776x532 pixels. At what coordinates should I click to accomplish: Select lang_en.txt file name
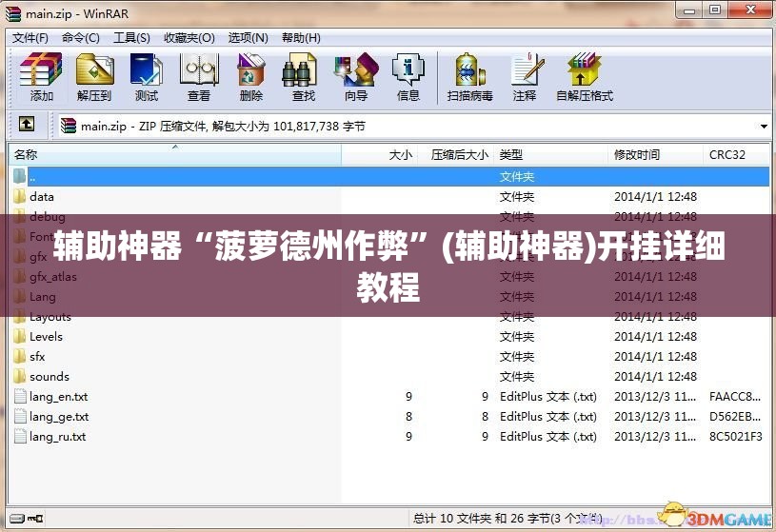(x=58, y=397)
